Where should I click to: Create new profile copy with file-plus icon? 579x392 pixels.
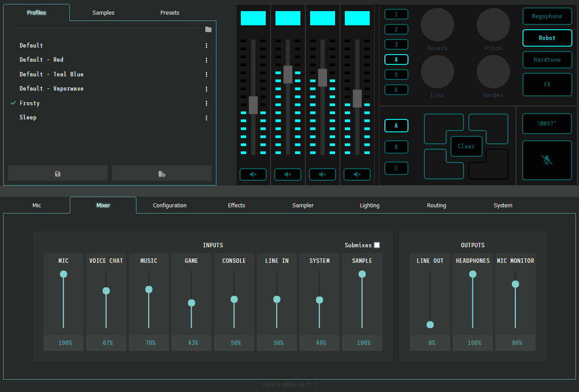tap(162, 173)
